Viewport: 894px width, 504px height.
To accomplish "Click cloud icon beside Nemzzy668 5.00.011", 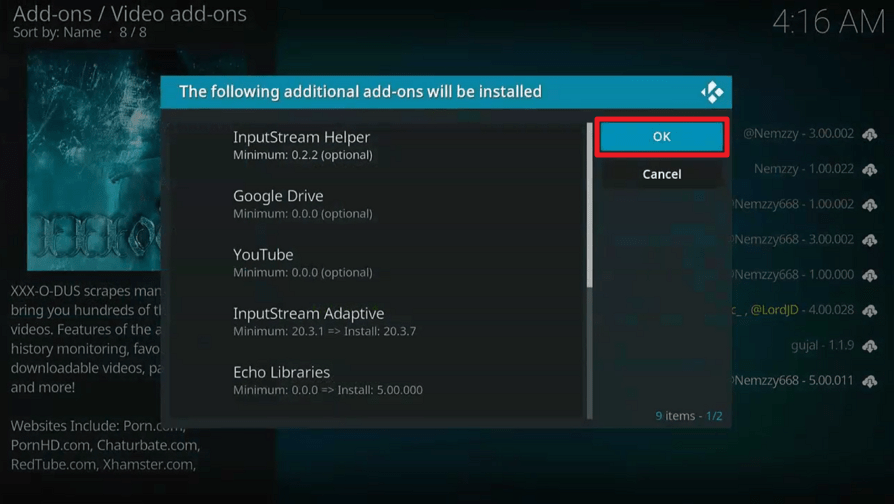I will tap(869, 381).
